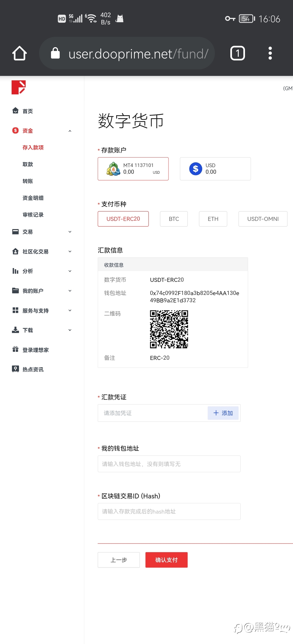
Task: Click the 热点资讯 news icon
Action: tap(15, 369)
